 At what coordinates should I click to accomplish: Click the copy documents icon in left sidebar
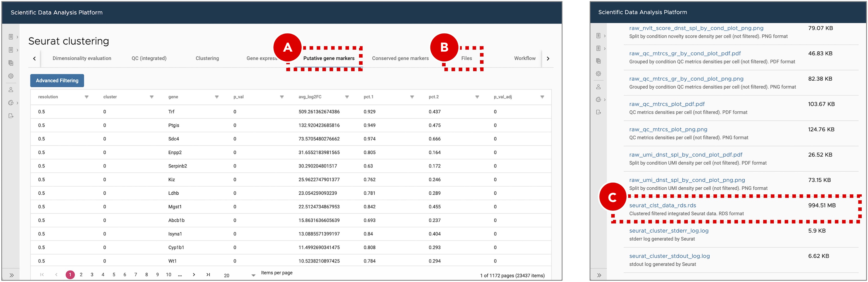pyautogui.click(x=11, y=63)
